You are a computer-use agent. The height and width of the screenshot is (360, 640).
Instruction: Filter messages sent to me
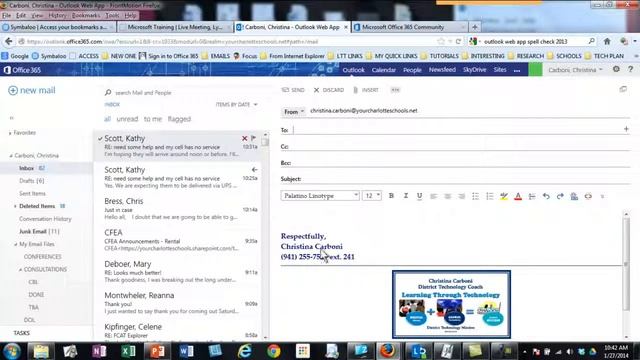point(153,119)
